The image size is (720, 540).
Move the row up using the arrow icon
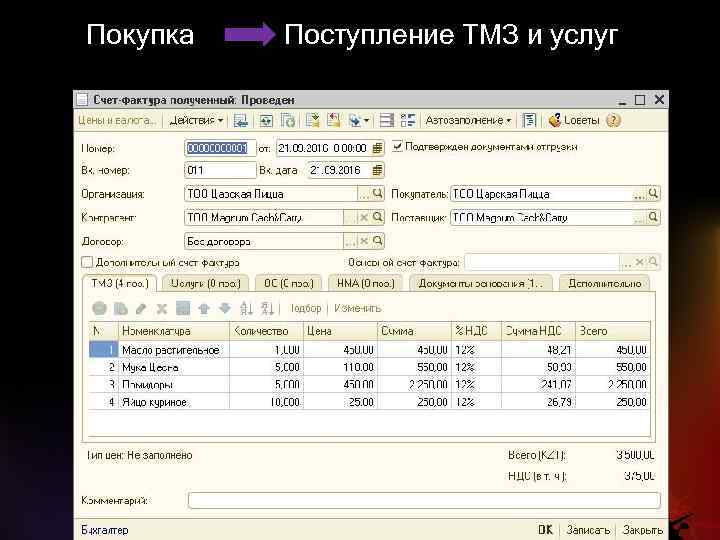(x=204, y=308)
